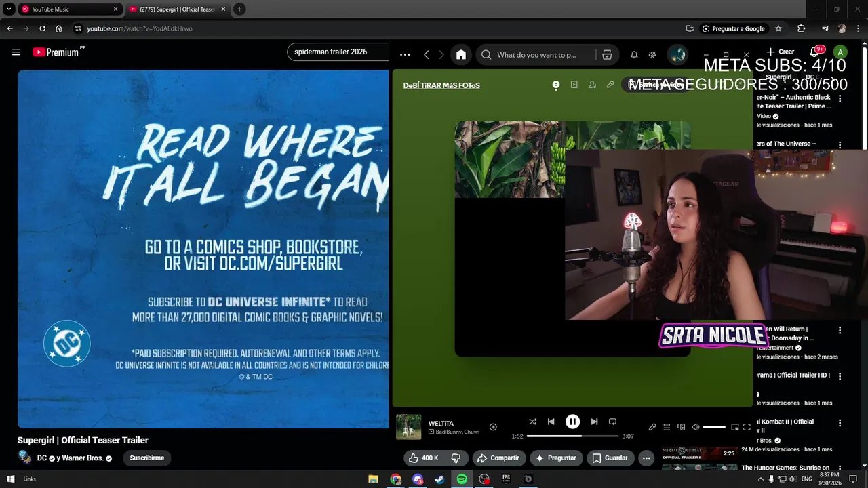The width and height of the screenshot is (868, 488).
Task: Open the DC channel avatar
Action: tap(24, 457)
